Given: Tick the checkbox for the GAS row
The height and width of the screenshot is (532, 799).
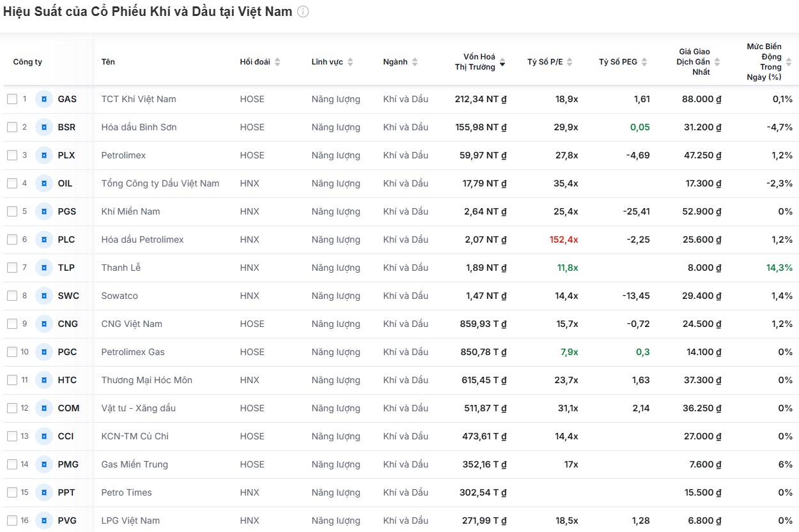Looking at the screenshot, I should [12, 99].
